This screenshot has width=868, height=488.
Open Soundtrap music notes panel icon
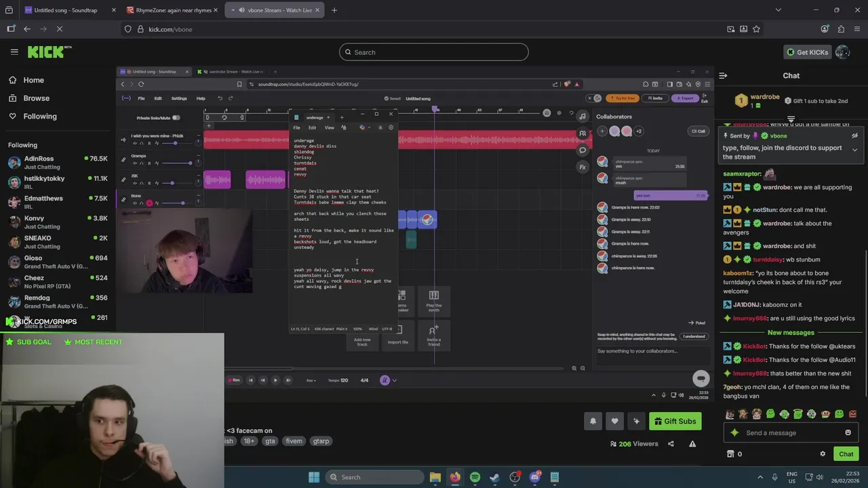click(x=583, y=117)
